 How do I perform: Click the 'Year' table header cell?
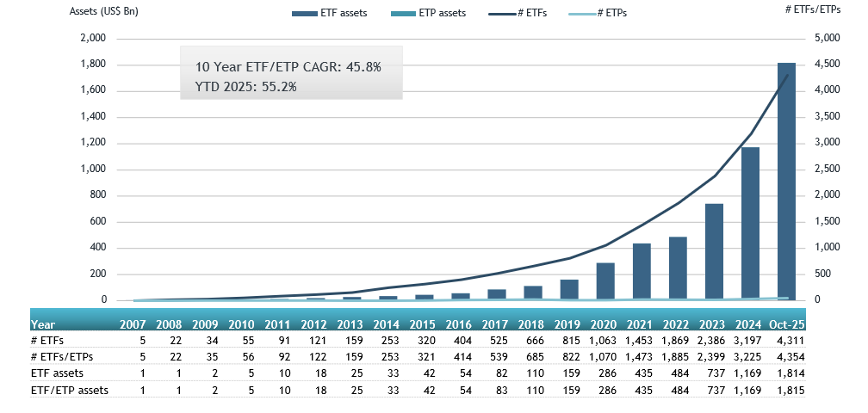tap(43, 325)
